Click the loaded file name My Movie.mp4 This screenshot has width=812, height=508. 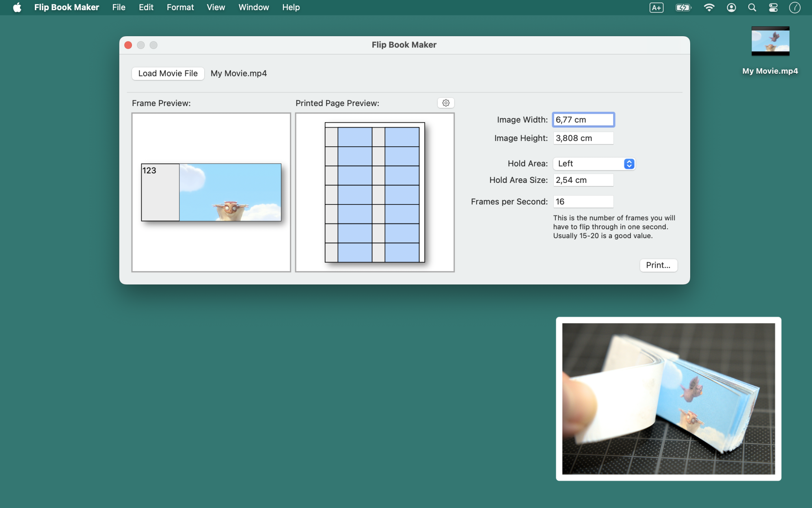point(239,74)
